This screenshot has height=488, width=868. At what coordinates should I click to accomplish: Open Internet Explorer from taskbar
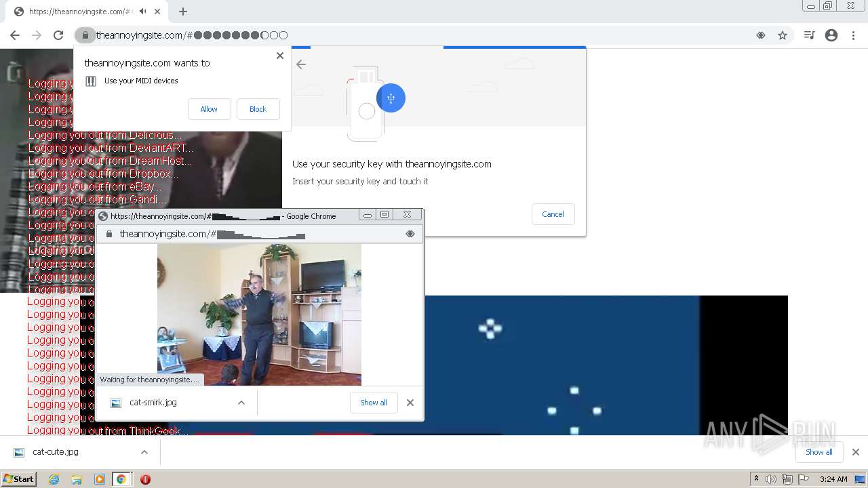[54, 479]
